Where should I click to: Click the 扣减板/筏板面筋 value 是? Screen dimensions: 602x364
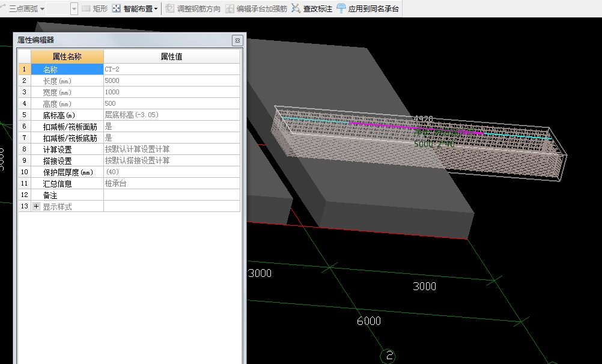coord(172,126)
